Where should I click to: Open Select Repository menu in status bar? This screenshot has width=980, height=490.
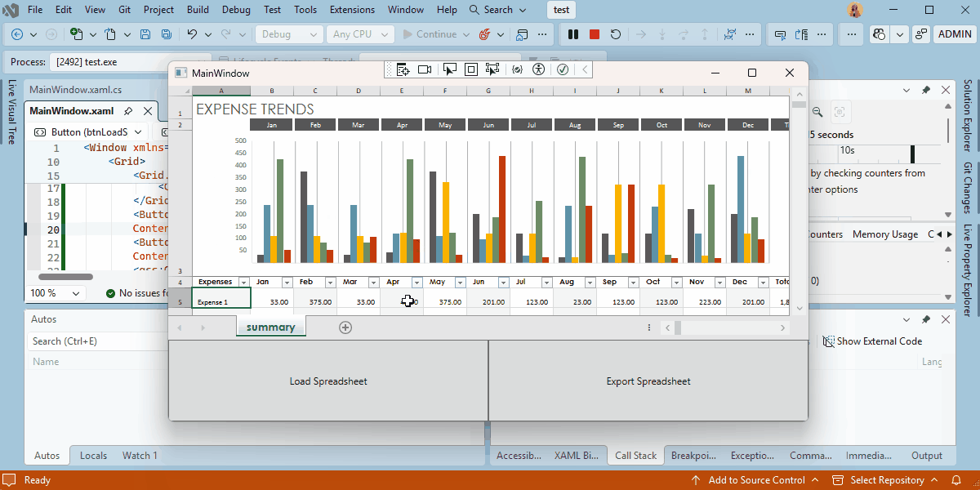tap(886, 480)
